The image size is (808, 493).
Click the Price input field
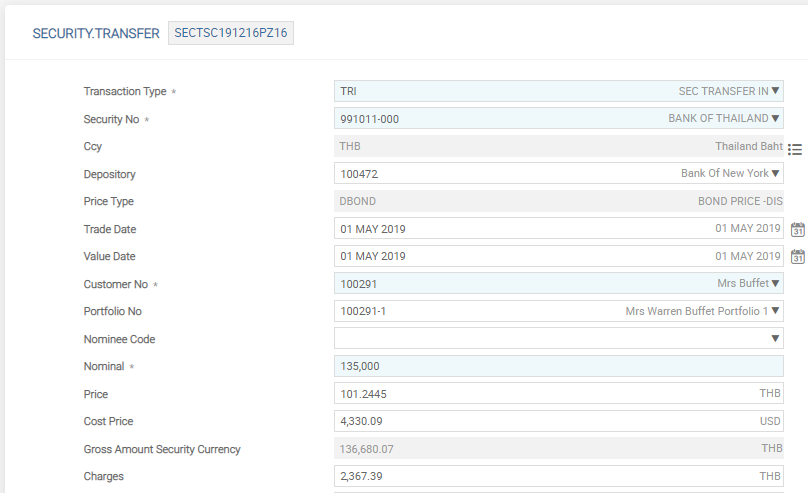point(540,394)
